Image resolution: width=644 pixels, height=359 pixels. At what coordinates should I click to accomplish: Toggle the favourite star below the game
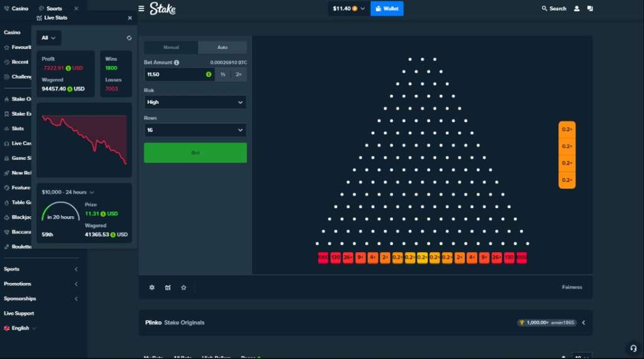(184, 287)
